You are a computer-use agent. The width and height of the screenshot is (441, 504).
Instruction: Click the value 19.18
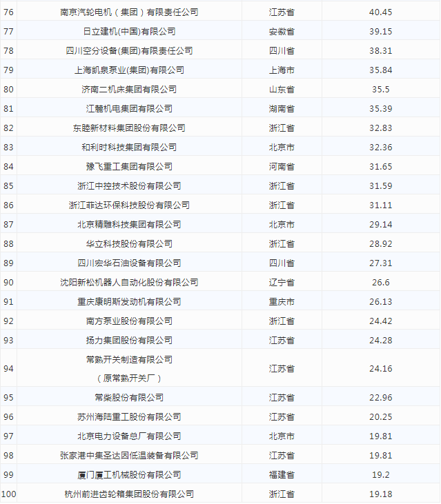click(380, 494)
